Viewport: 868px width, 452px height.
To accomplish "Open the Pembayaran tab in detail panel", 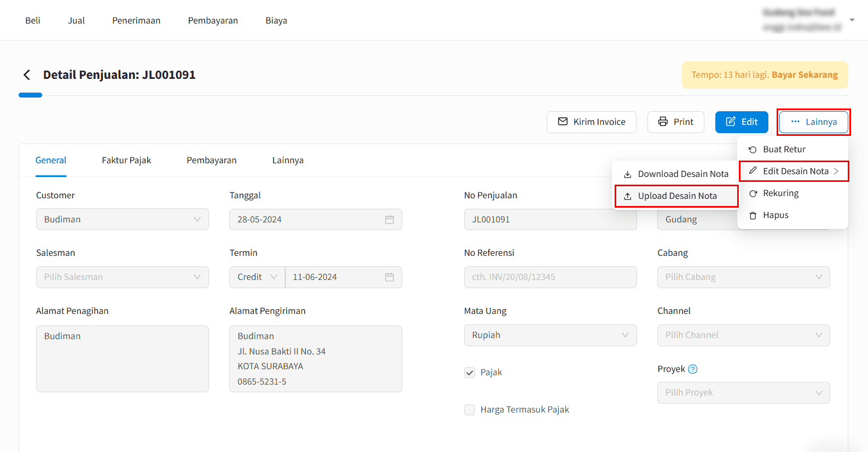I will coord(211,161).
